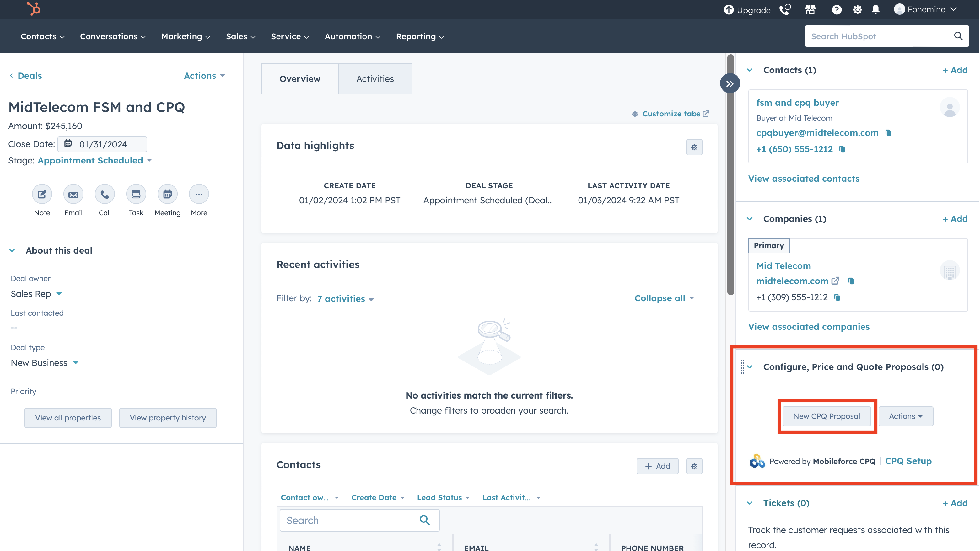Copy contact phone +1 (650) 555-1212
The height and width of the screenshot is (551, 980).
(x=842, y=149)
